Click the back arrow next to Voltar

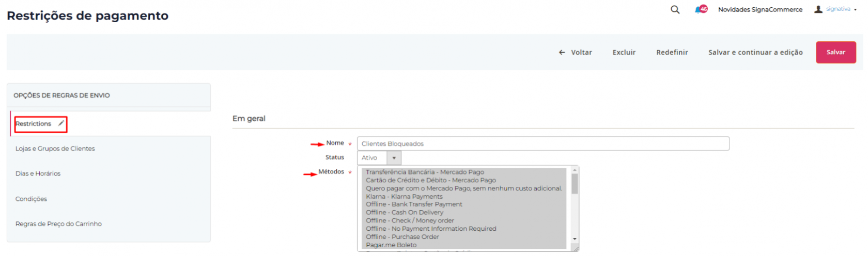pos(562,53)
